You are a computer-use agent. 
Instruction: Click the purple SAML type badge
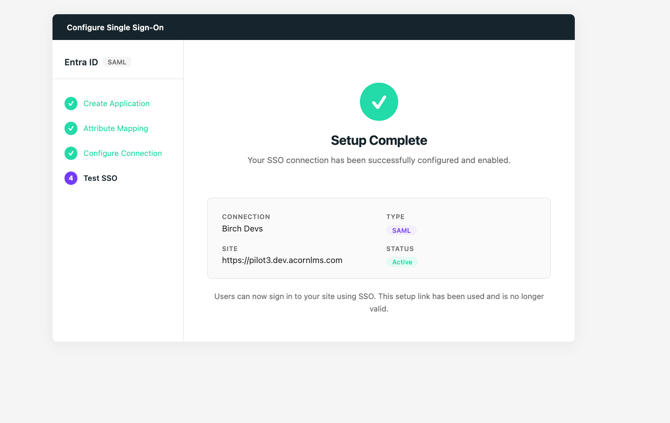pyautogui.click(x=401, y=230)
